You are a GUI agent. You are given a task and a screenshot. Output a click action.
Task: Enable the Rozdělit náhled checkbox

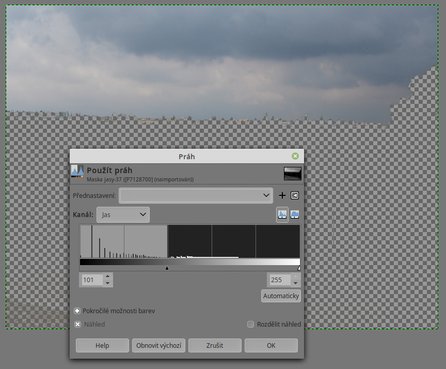[250, 324]
